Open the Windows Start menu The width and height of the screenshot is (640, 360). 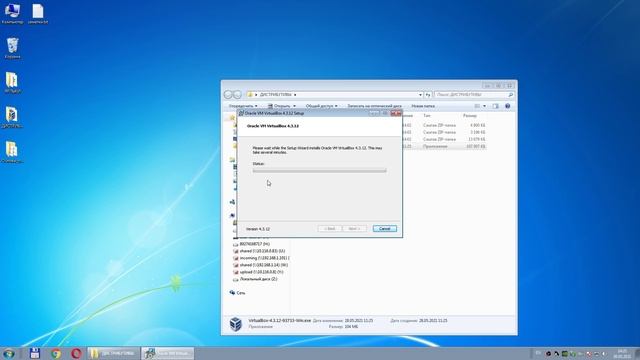9,353
